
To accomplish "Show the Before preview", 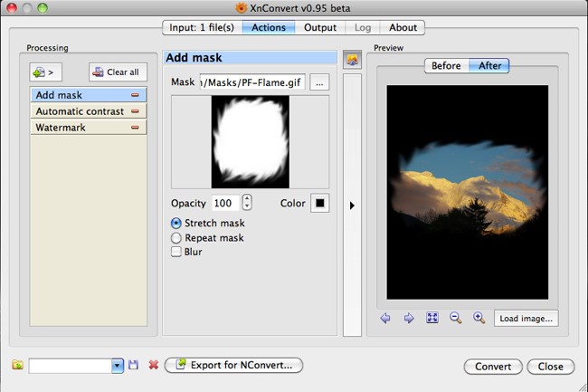I will (x=446, y=66).
